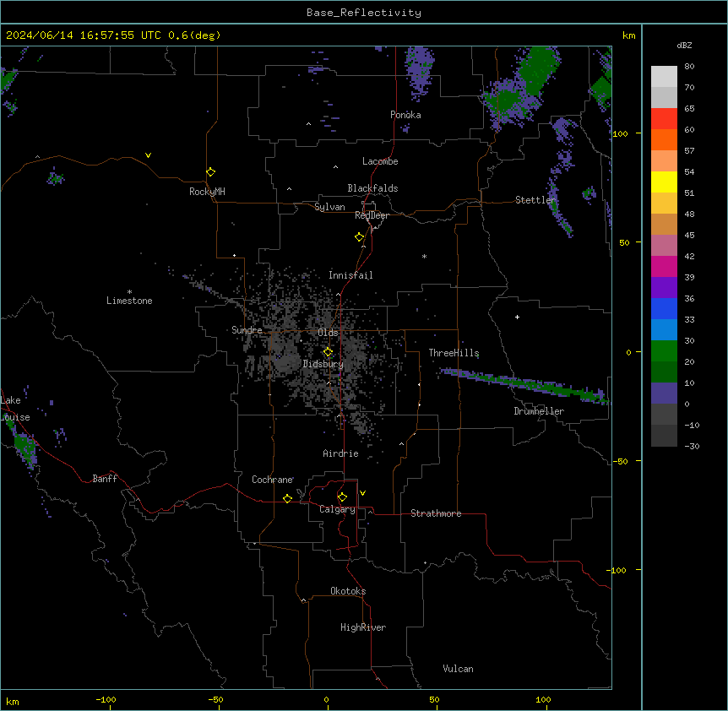Image resolution: width=728 pixels, height=711 pixels.
Task: Click the Didsbury label
Action: point(323,364)
